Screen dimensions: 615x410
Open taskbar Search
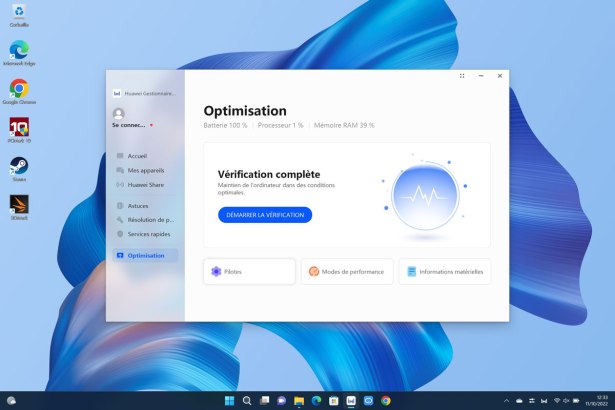click(247, 401)
